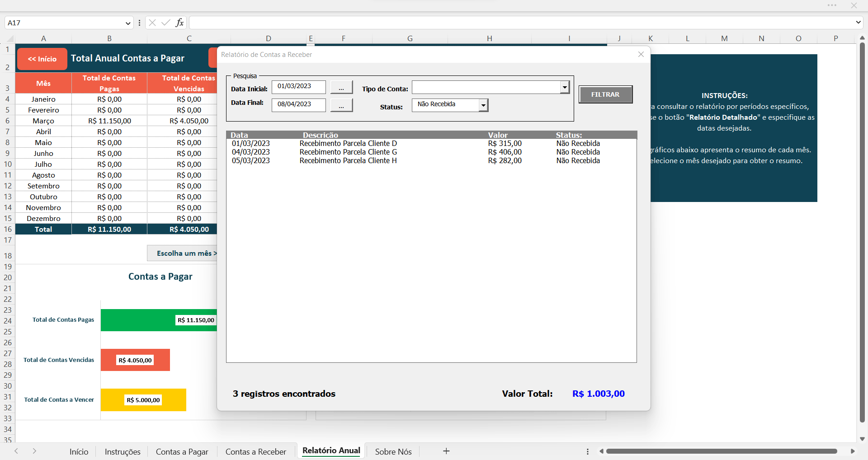Viewport: 868px width, 460px height.
Task: Switch to the Contas a Pagar sheet tab
Action: point(182,451)
